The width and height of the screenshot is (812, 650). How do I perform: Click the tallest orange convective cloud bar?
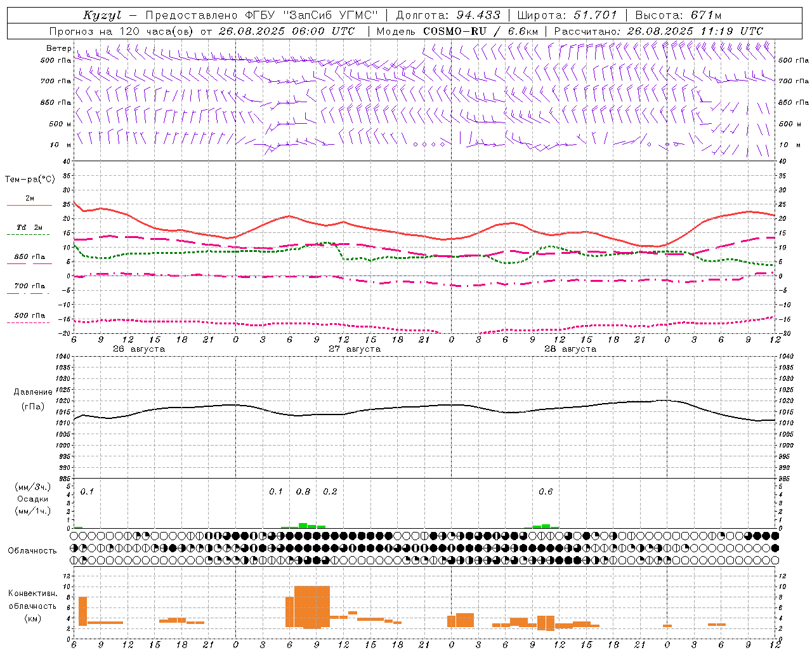[x=312, y=607]
